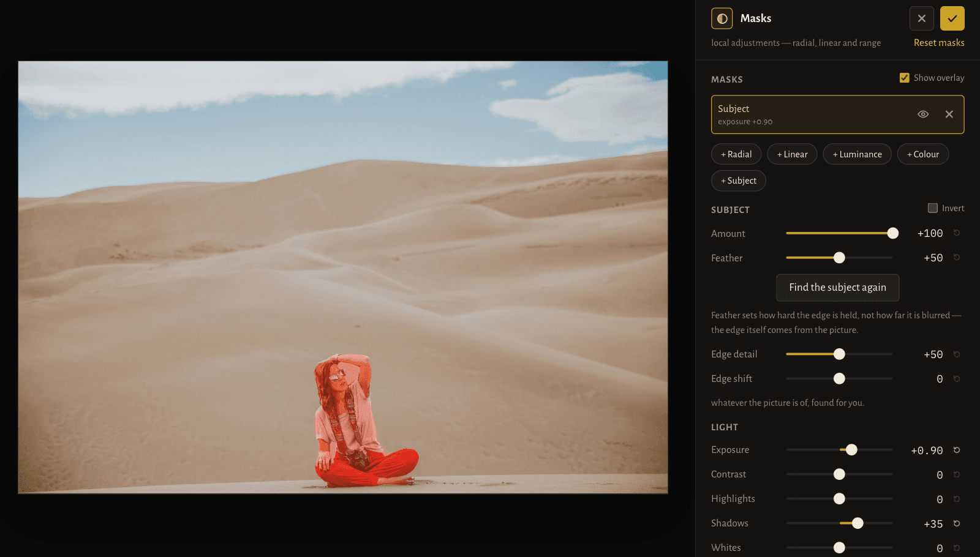Image resolution: width=980 pixels, height=557 pixels.
Task: Reset the Contrast value icon
Action: (957, 474)
